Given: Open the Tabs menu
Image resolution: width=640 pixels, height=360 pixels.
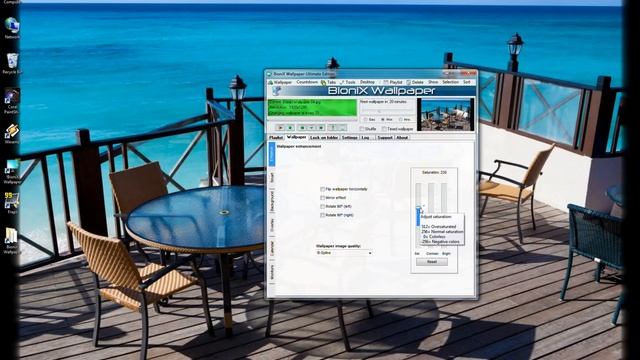Looking at the screenshot, I should [329, 82].
